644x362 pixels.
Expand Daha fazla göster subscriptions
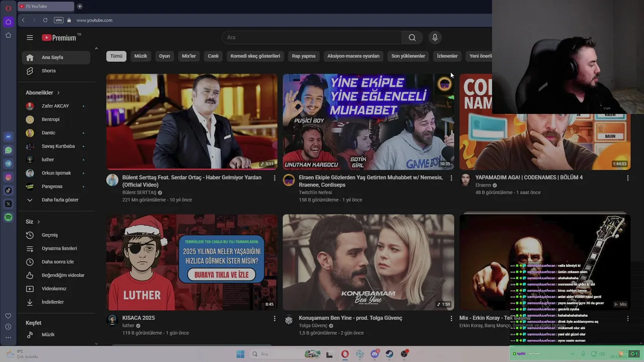(56, 200)
